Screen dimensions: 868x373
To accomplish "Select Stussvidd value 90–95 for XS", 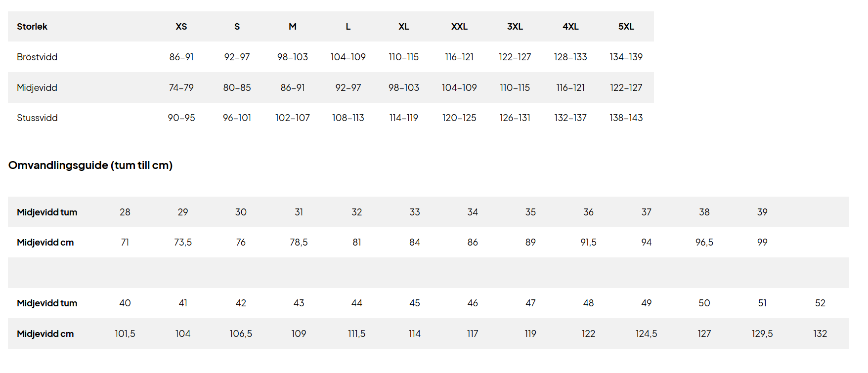I will (181, 118).
